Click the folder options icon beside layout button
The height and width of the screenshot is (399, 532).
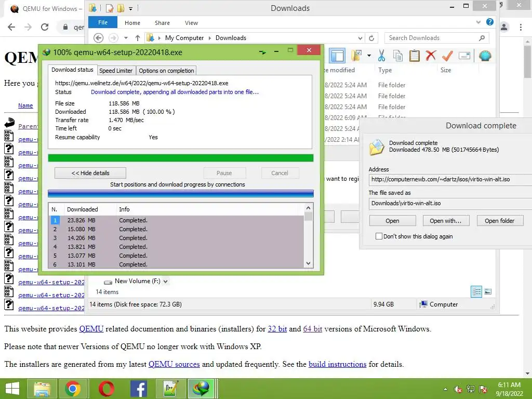[356, 56]
